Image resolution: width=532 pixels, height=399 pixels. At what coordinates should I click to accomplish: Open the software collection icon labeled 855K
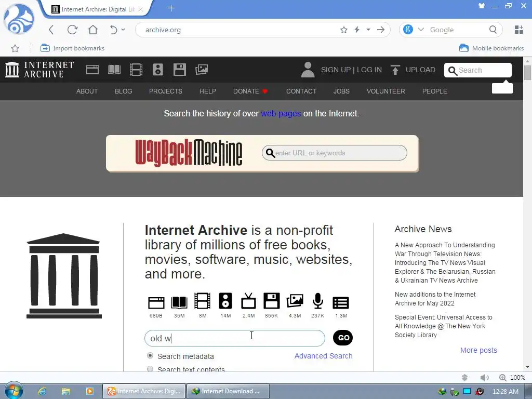point(271,301)
